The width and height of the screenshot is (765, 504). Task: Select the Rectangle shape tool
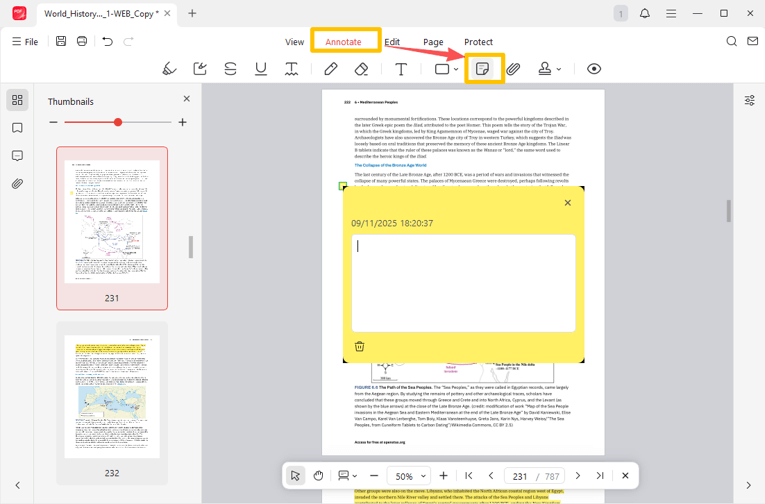point(442,69)
